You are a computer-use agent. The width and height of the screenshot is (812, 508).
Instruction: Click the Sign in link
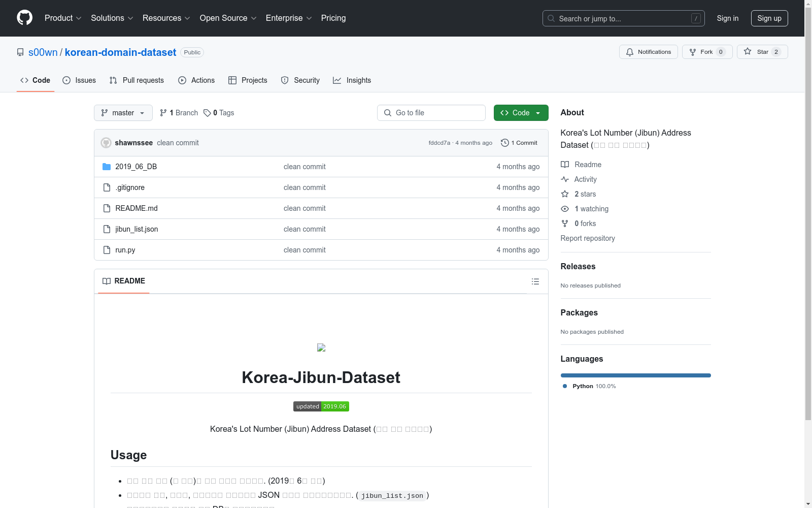pos(728,18)
